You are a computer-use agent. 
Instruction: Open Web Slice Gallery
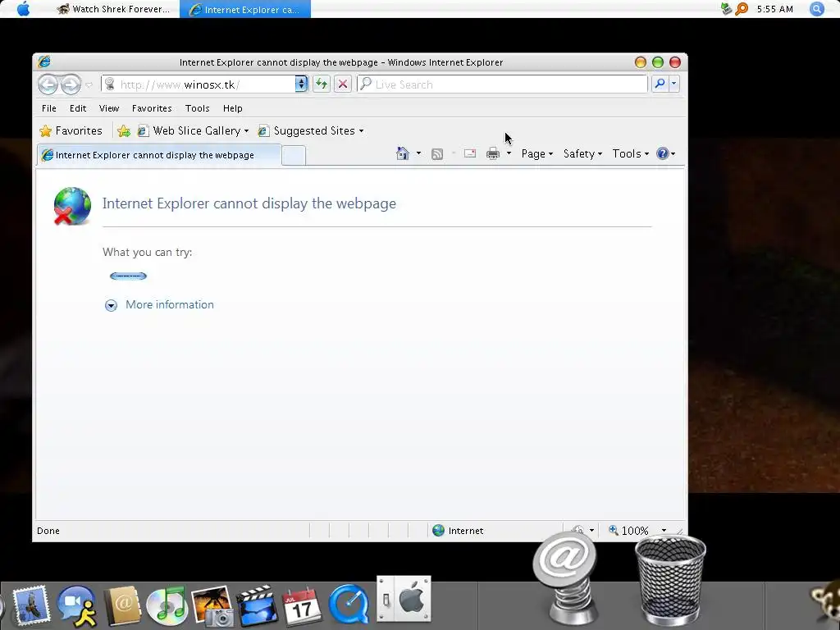[193, 130]
